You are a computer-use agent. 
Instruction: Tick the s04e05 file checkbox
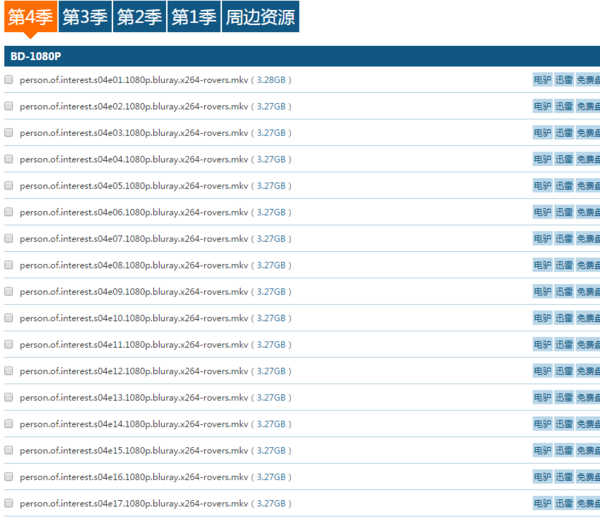pos(9,185)
